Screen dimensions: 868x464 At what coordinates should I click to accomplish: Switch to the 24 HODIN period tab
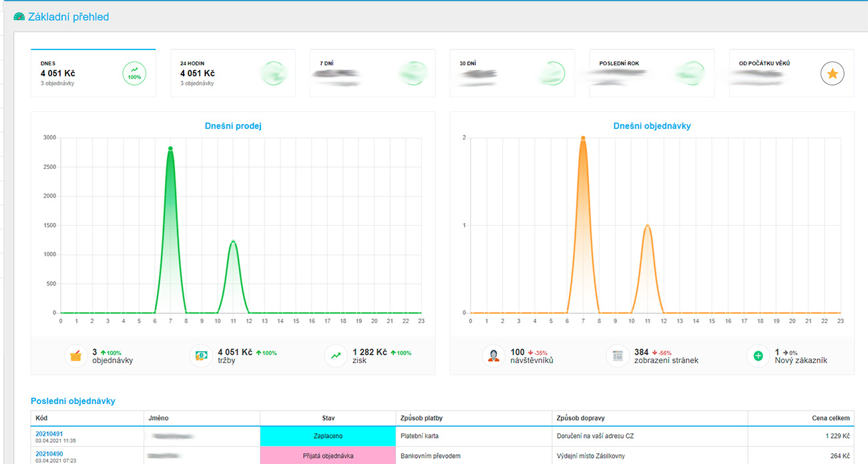232,73
